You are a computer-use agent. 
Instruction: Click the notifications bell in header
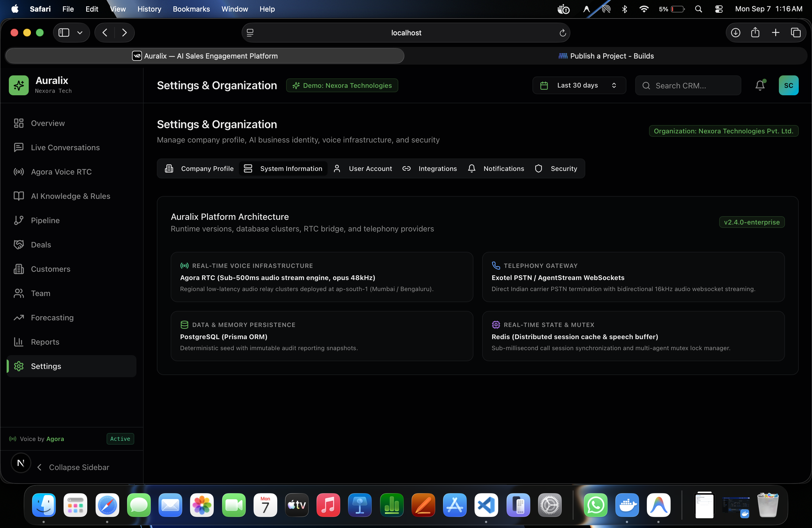[760, 85]
